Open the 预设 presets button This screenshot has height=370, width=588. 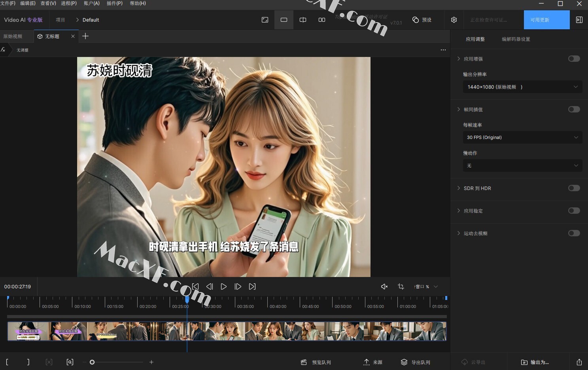pyautogui.click(x=422, y=20)
